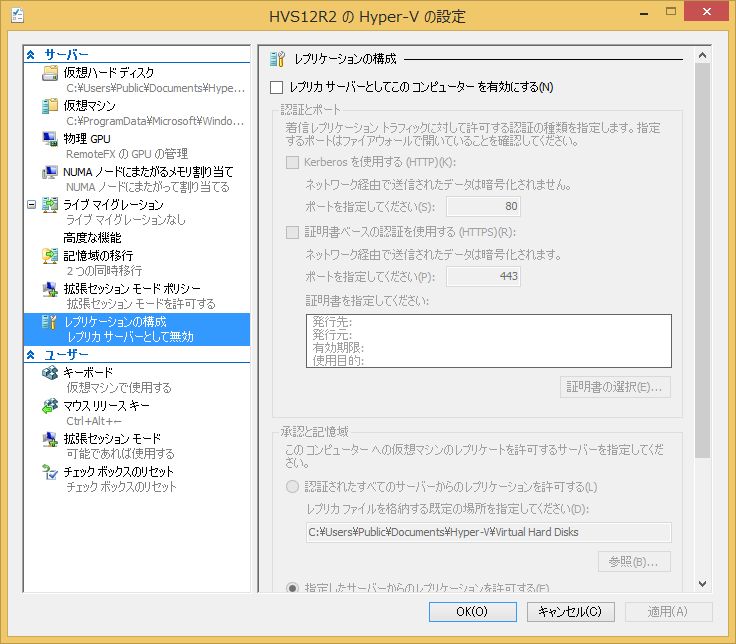
Task: Click the 記憶域の移行 icon
Action: (50, 256)
